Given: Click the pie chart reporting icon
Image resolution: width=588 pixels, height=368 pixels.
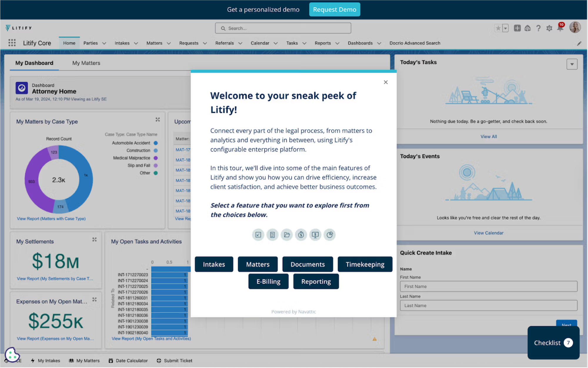Looking at the screenshot, I should click(330, 235).
